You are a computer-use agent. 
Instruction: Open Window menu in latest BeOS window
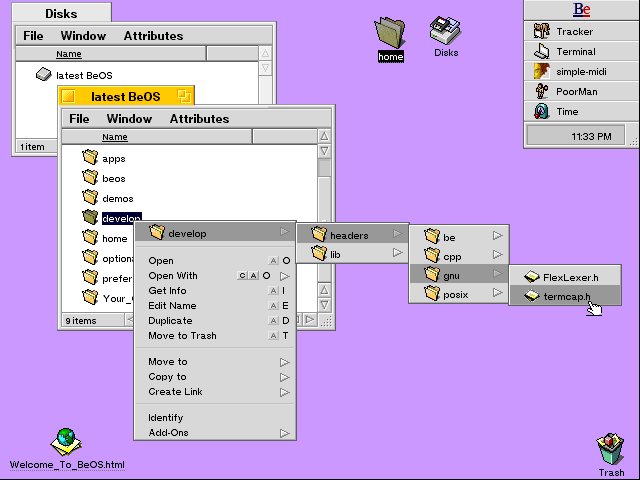point(129,119)
